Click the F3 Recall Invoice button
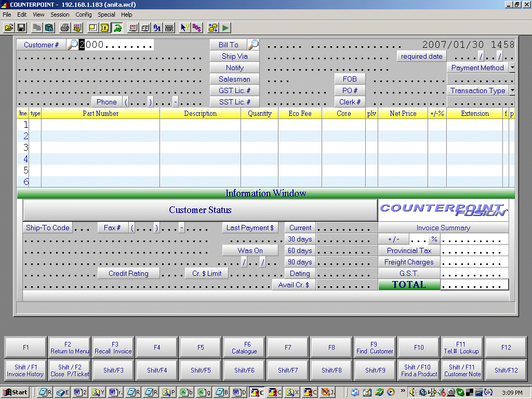The image size is (532, 399). 113,348
